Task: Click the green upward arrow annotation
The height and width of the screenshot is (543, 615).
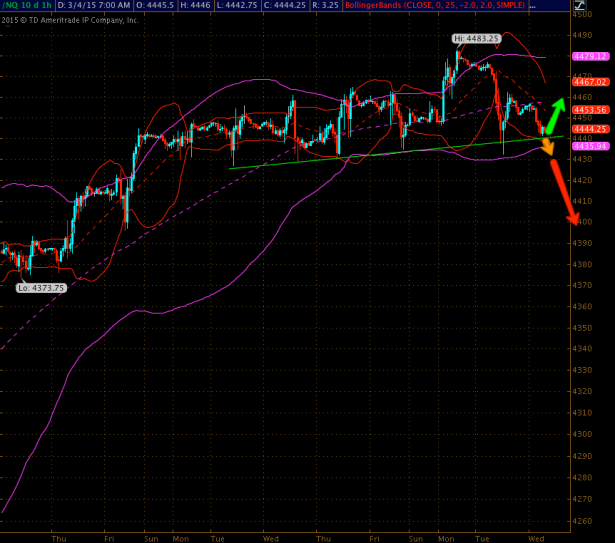Action: click(558, 113)
